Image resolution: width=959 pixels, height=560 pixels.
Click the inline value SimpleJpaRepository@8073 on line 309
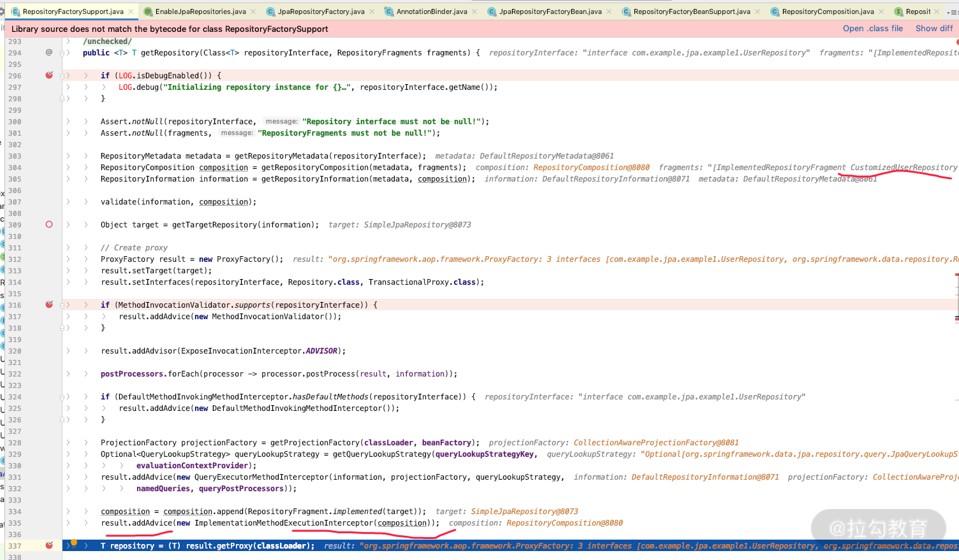tap(417, 225)
